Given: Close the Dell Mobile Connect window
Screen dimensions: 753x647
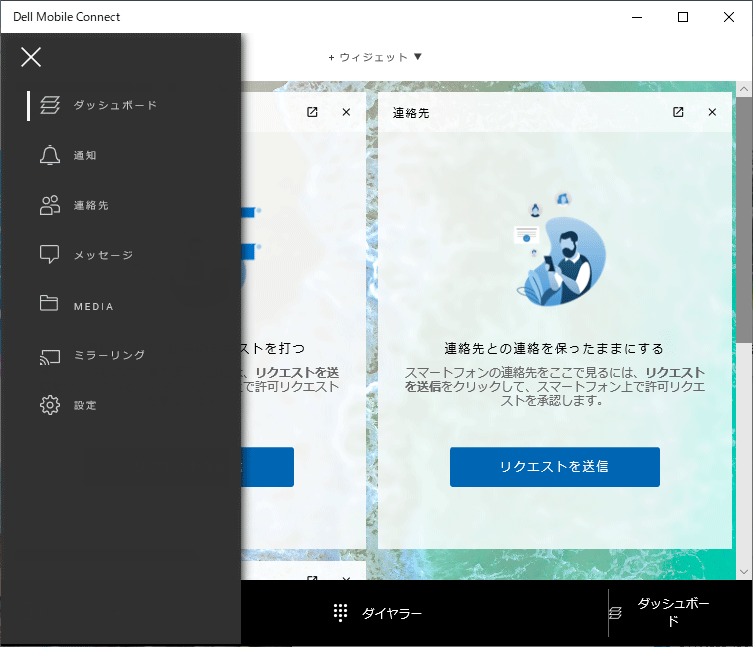Looking at the screenshot, I should [729, 17].
